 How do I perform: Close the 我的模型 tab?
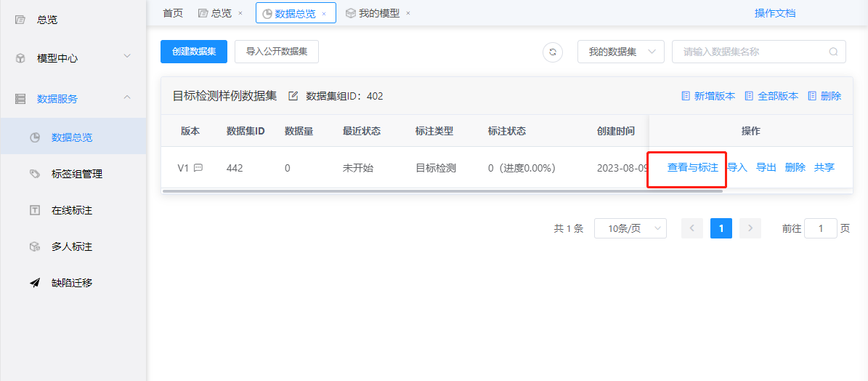click(x=408, y=13)
